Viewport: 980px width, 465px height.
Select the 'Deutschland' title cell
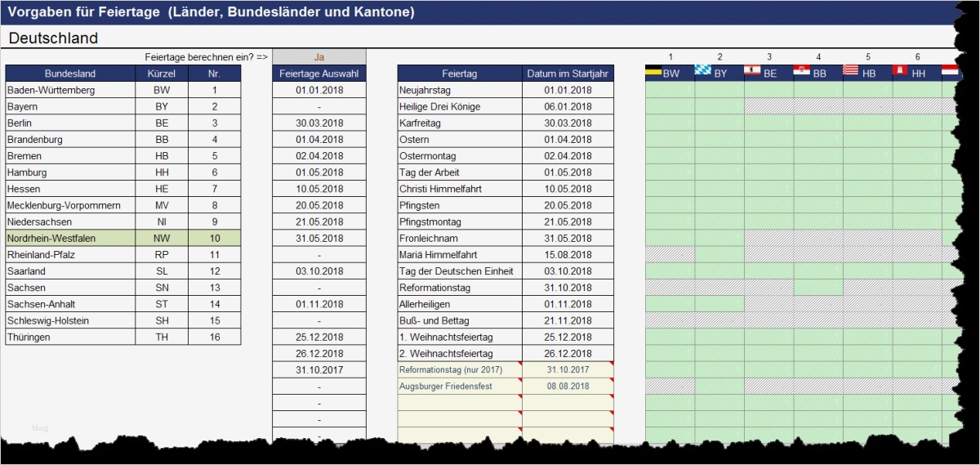pyautogui.click(x=54, y=38)
